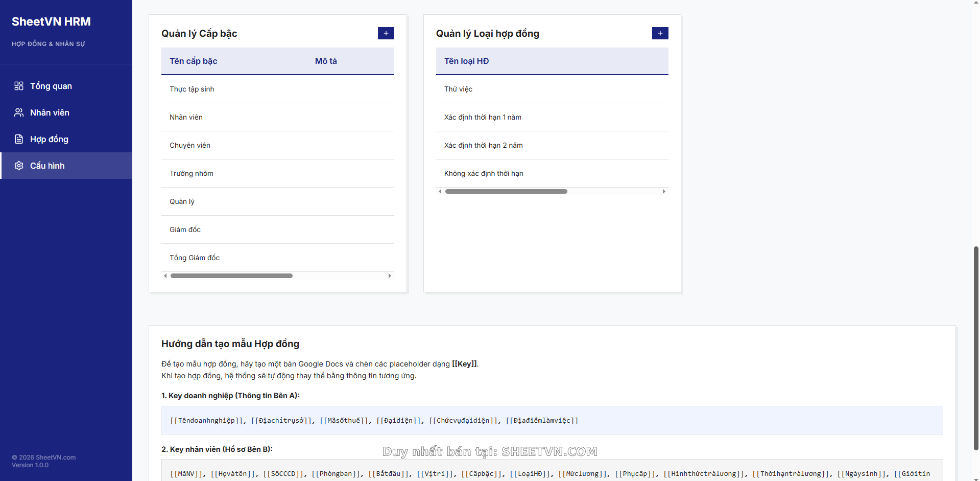Open the Nhân viên menu item

click(50, 112)
